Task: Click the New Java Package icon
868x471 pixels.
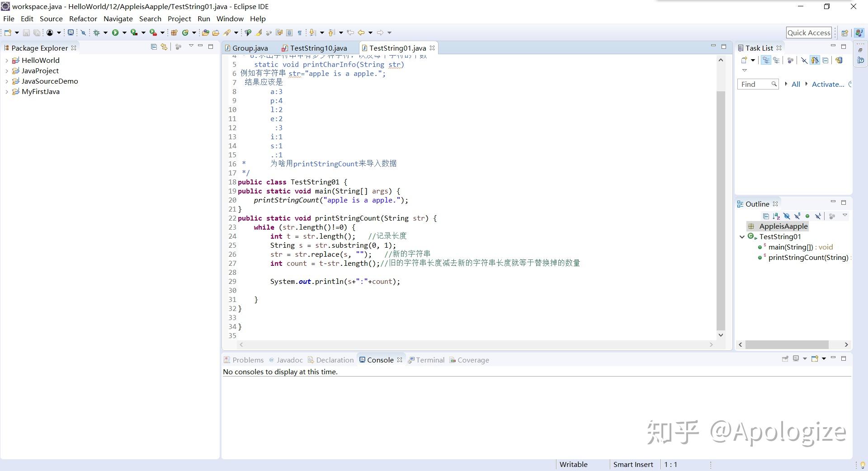Action: coord(174,33)
